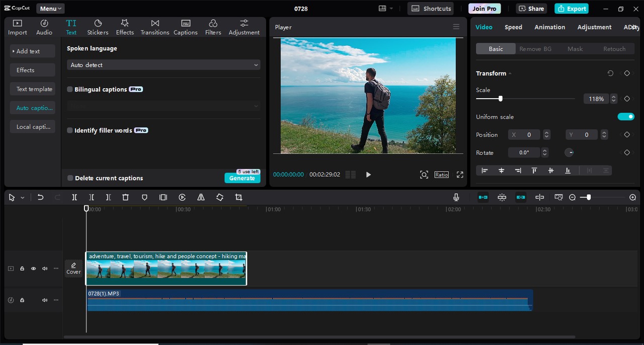Enable Bilingual captions checkbox
644x345 pixels.
70,89
